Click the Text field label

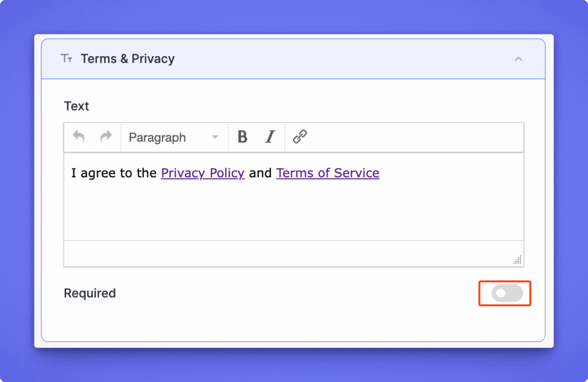[76, 106]
